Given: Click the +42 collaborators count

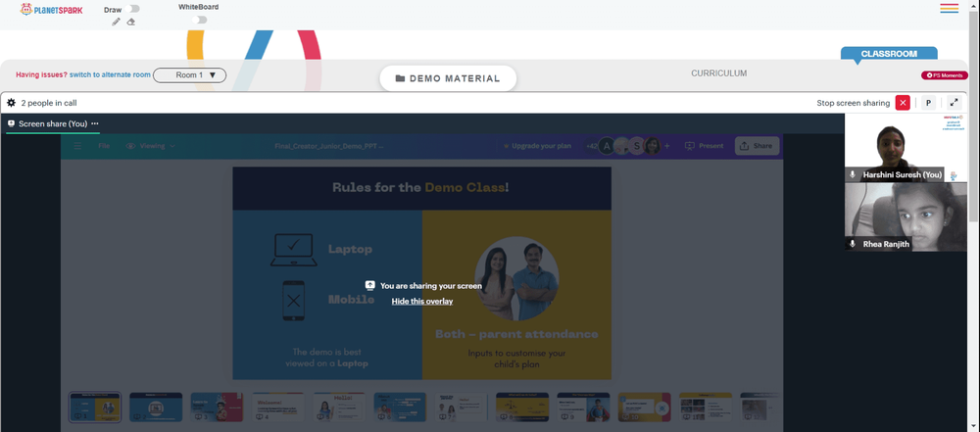Looking at the screenshot, I should click(x=591, y=146).
